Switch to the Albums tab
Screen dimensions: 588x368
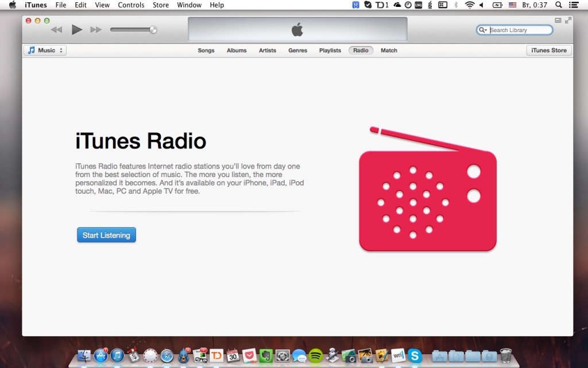[237, 51]
